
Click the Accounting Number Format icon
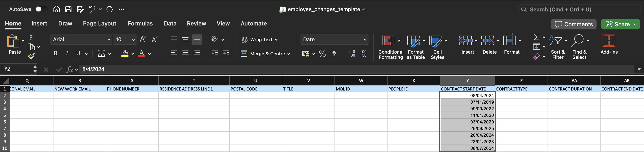tap(306, 54)
